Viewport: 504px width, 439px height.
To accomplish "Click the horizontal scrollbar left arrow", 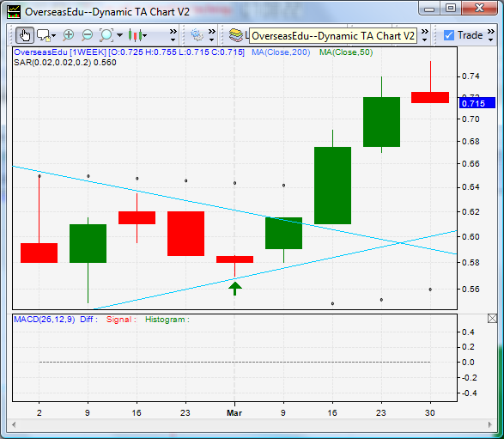I will pos(14,424).
